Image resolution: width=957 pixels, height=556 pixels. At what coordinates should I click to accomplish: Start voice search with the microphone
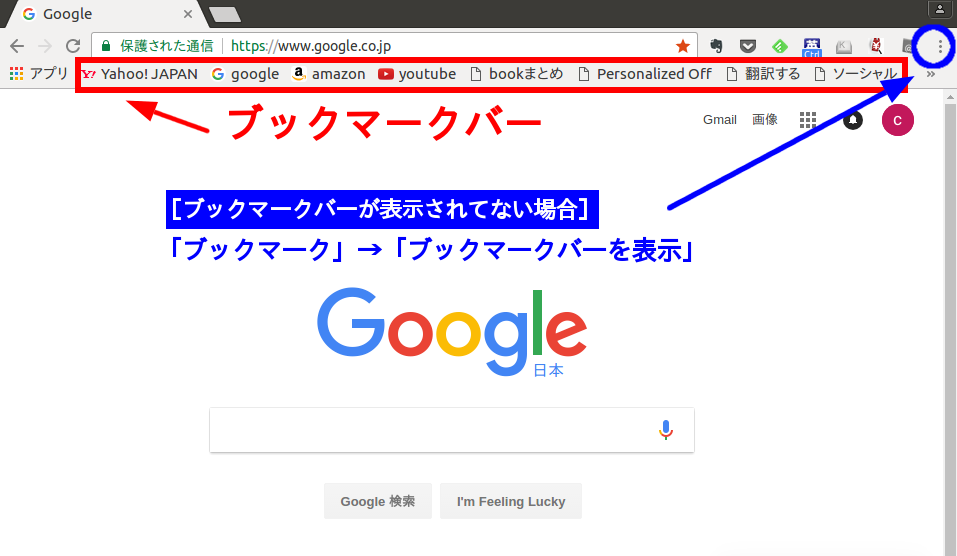point(665,430)
